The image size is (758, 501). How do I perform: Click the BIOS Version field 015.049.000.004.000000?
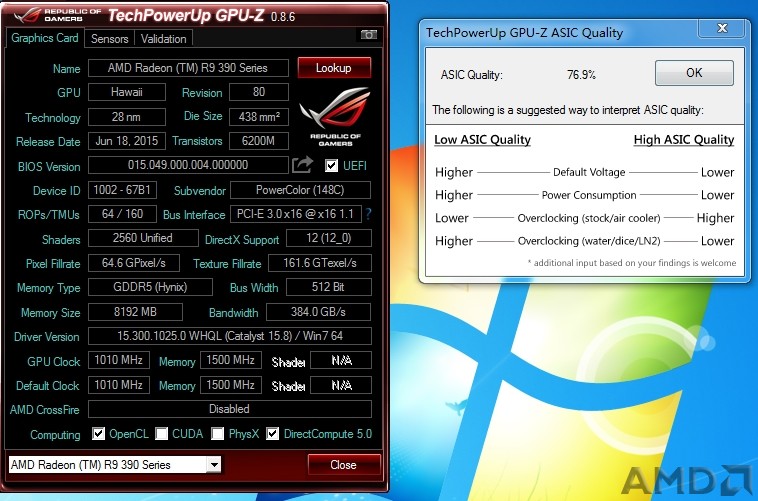[188, 165]
